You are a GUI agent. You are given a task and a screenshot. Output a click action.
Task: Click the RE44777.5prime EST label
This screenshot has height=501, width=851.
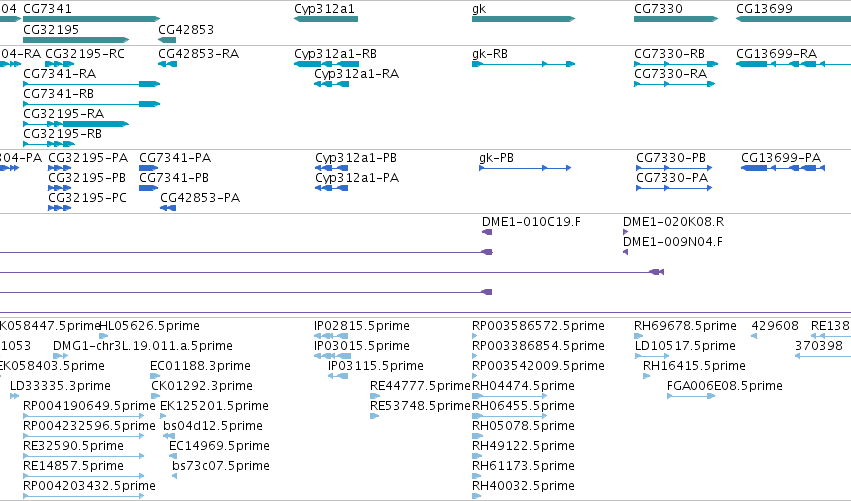coord(420,386)
